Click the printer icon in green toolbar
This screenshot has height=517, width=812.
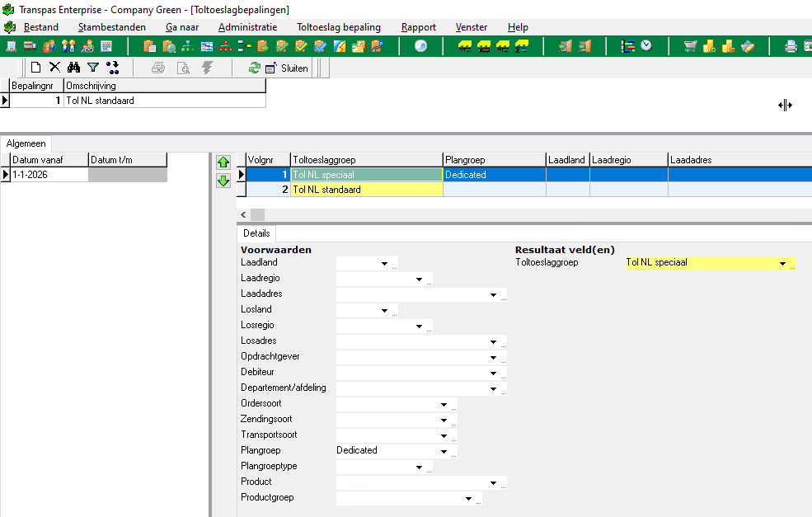click(791, 47)
